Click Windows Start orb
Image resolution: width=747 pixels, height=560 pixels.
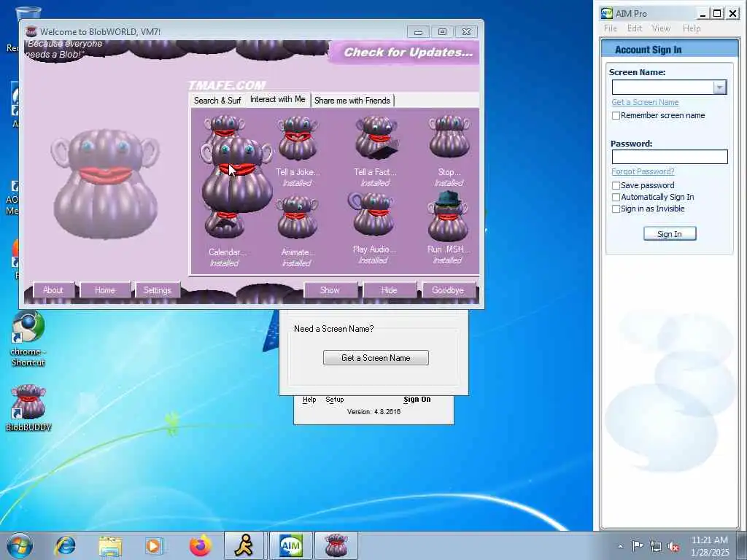[20, 545]
